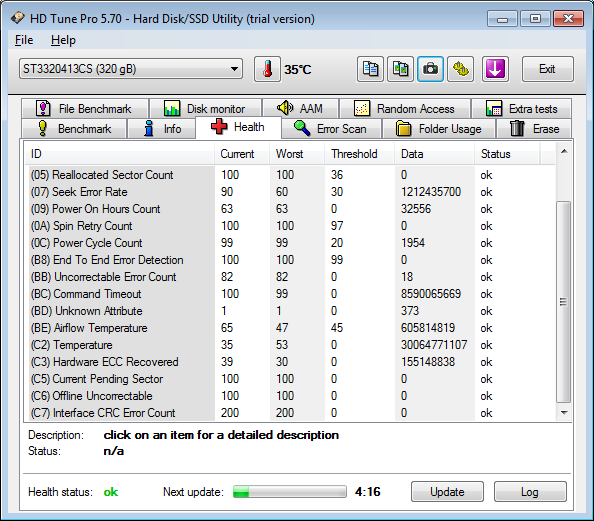Open the File menu

coord(24,40)
